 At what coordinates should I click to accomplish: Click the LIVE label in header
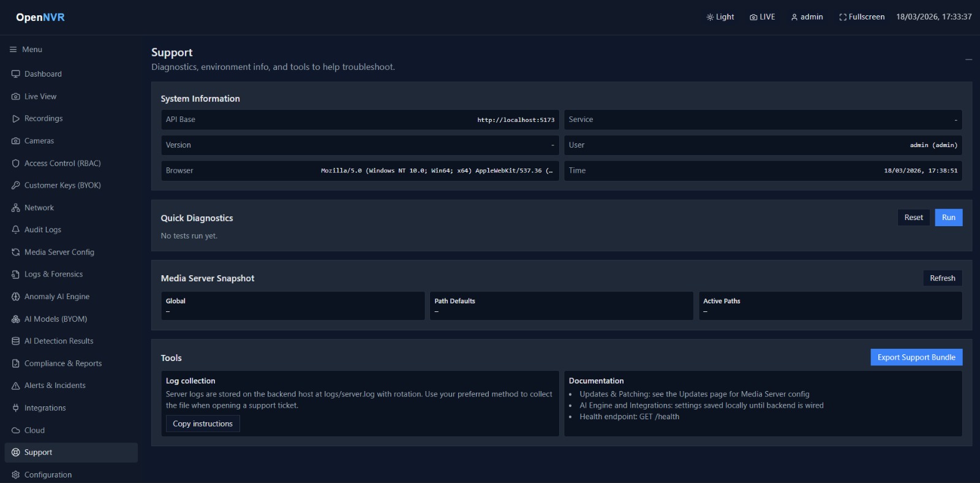click(x=767, y=17)
